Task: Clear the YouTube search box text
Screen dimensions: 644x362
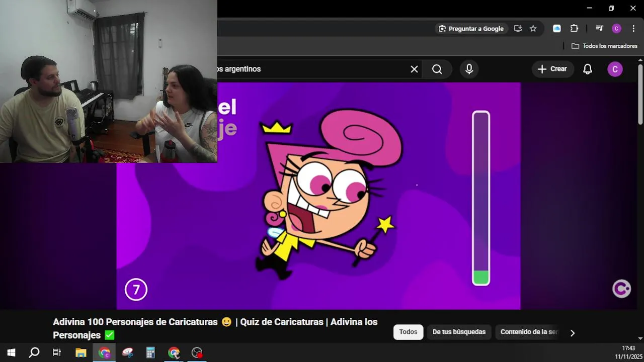Action: [x=414, y=69]
